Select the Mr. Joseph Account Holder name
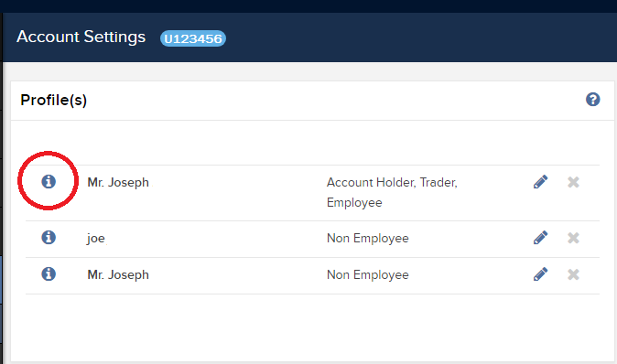This screenshot has height=364, width=617. (118, 182)
